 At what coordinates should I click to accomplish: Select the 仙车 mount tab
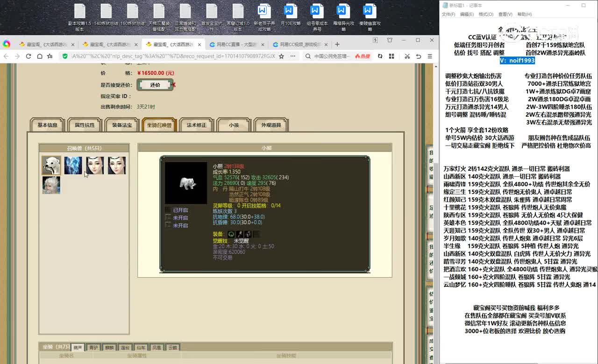point(141,348)
